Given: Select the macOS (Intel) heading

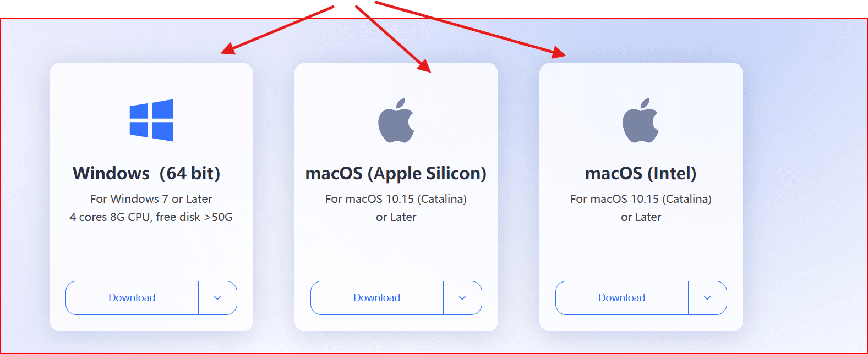Looking at the screenshot, I should click(641, 174).
